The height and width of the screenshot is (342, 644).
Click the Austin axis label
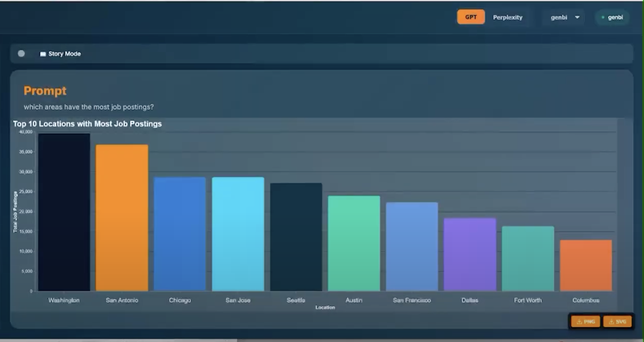tap(354, 300)
